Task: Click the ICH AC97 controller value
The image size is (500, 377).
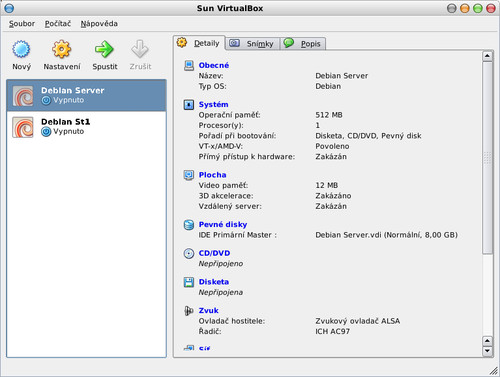Action: click(x=332, y=332)
